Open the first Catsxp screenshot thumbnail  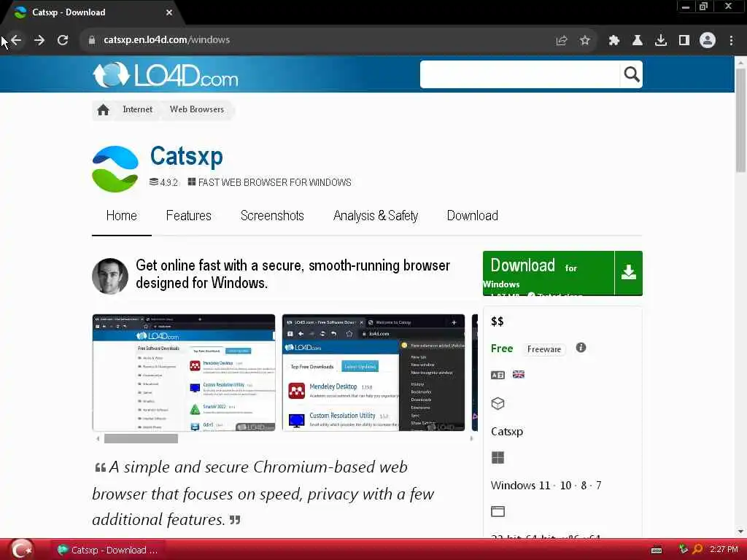tap(183, 373)
